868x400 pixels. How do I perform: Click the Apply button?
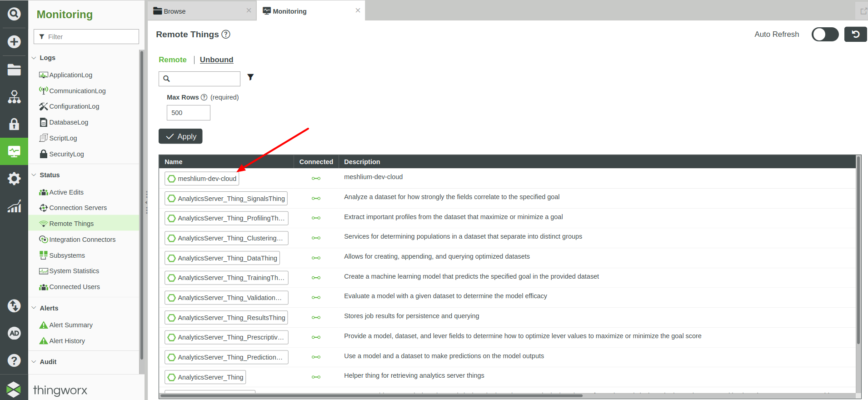click(180, 136)
